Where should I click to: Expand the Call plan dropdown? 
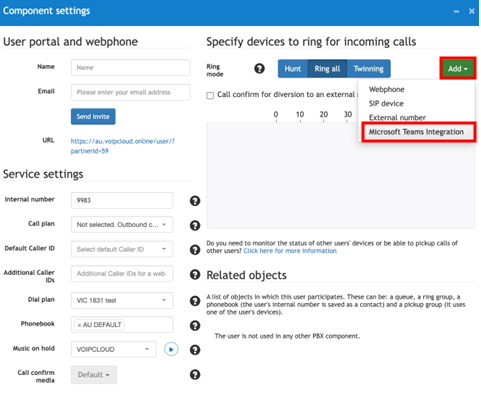122,225
